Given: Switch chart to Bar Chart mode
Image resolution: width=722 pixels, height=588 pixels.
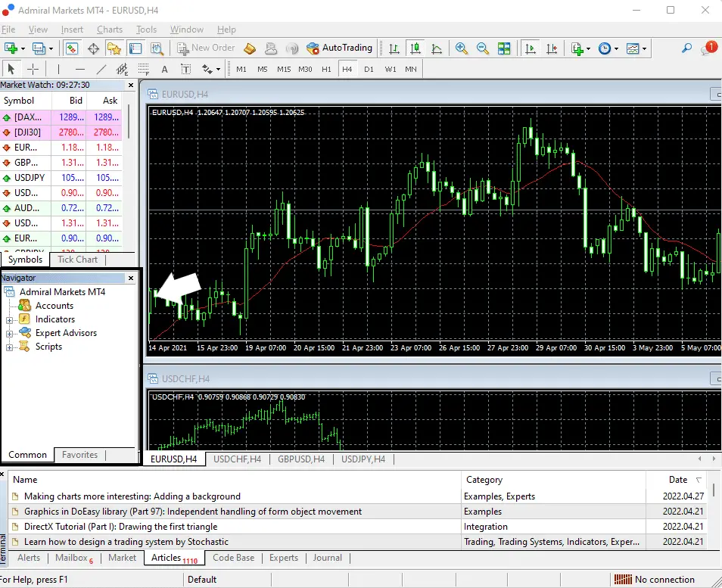Looking at the screenshot, I should pyautogui.click(x=394, y=48).
